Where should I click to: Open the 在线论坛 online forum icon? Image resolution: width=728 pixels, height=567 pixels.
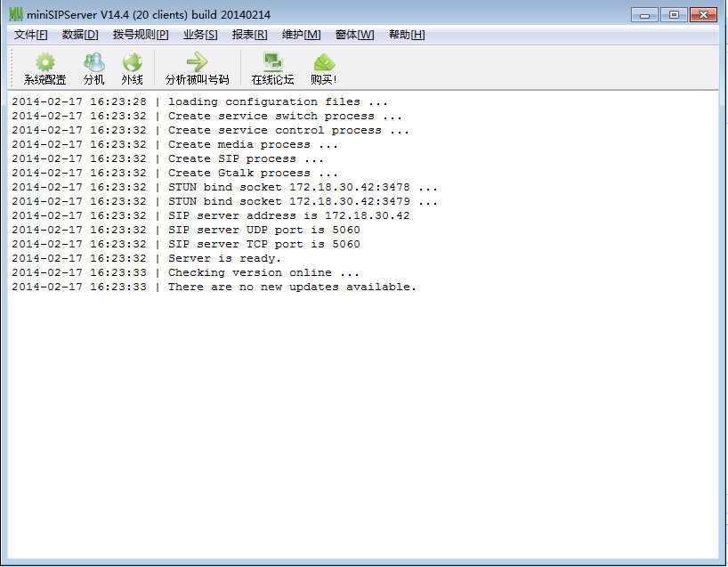[272, 69]
